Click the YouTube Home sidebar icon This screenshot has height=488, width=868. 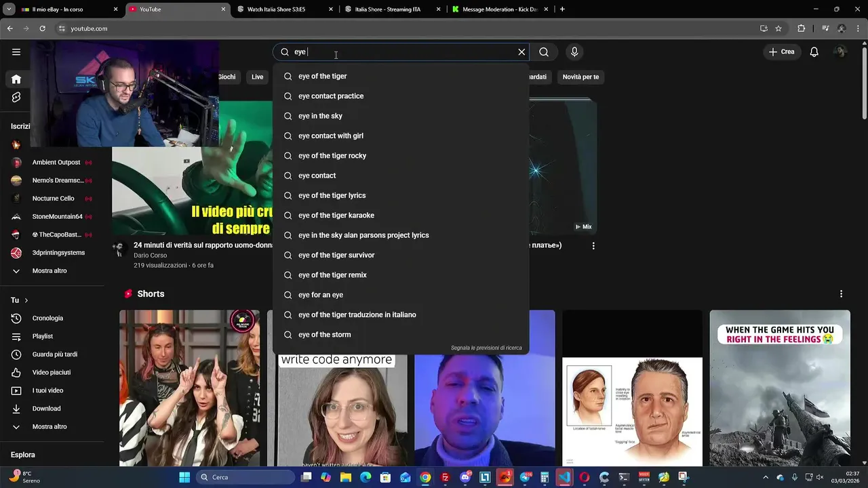[16, 79]
